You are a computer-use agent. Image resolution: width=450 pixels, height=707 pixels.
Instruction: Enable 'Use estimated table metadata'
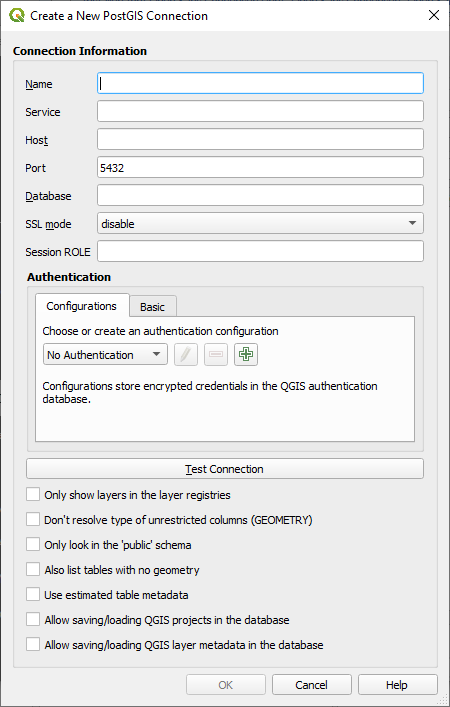click(33, 594)
